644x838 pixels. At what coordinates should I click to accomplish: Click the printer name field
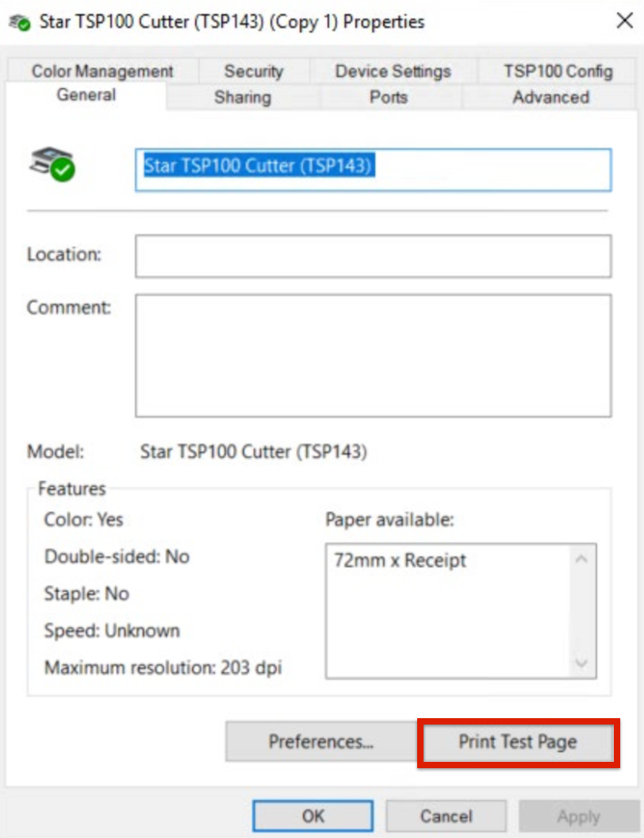[x=374, y=169]
